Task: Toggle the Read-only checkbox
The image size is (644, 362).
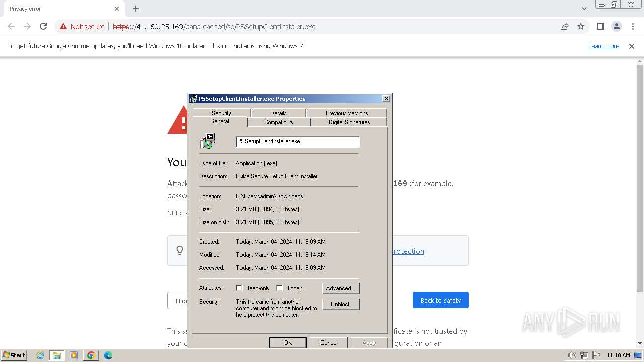Action: pos(239,288)
